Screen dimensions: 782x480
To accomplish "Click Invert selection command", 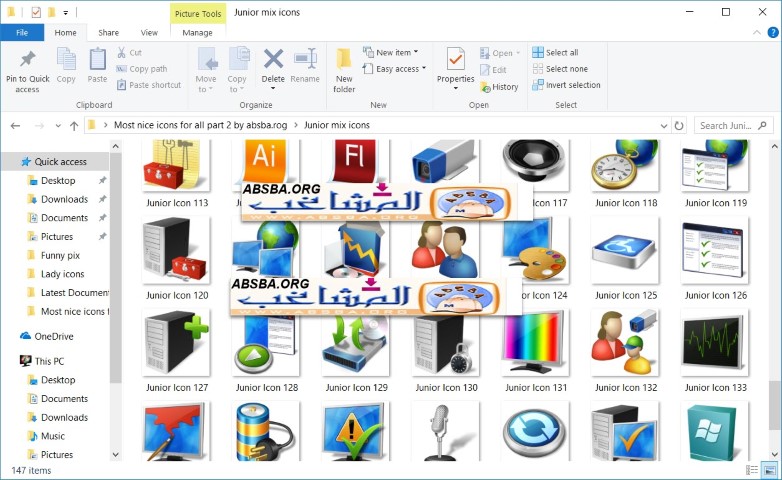I will pos(567,85).
